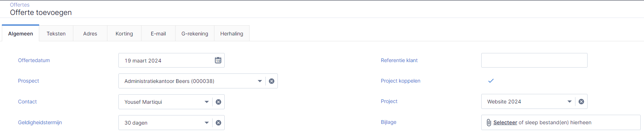Viewport: 644px width, 133px height.
Task: Clear the Contact Yousef Martiqui
Action: [x=218, y=102]
